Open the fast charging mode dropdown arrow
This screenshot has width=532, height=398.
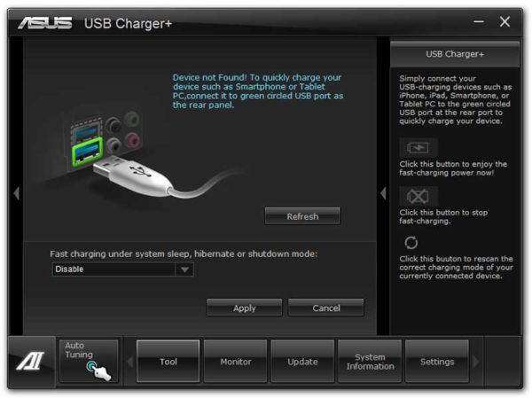184,269
